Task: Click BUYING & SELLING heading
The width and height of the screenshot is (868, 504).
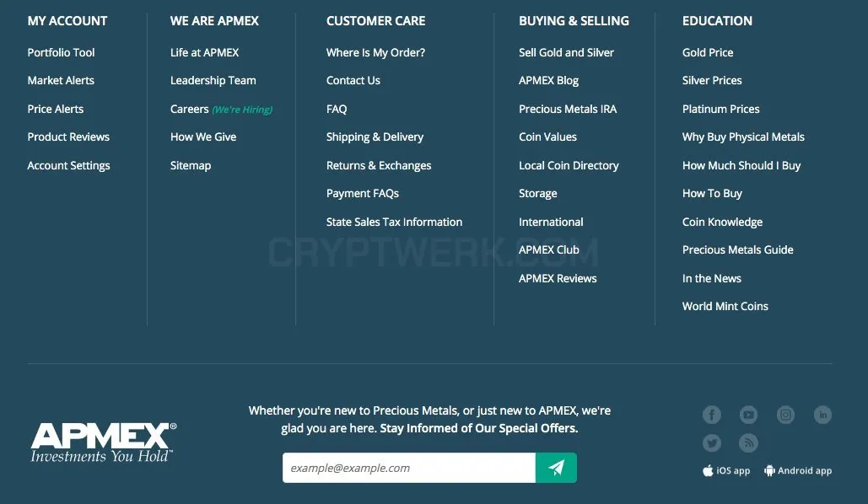Action: tap(574, 21)
